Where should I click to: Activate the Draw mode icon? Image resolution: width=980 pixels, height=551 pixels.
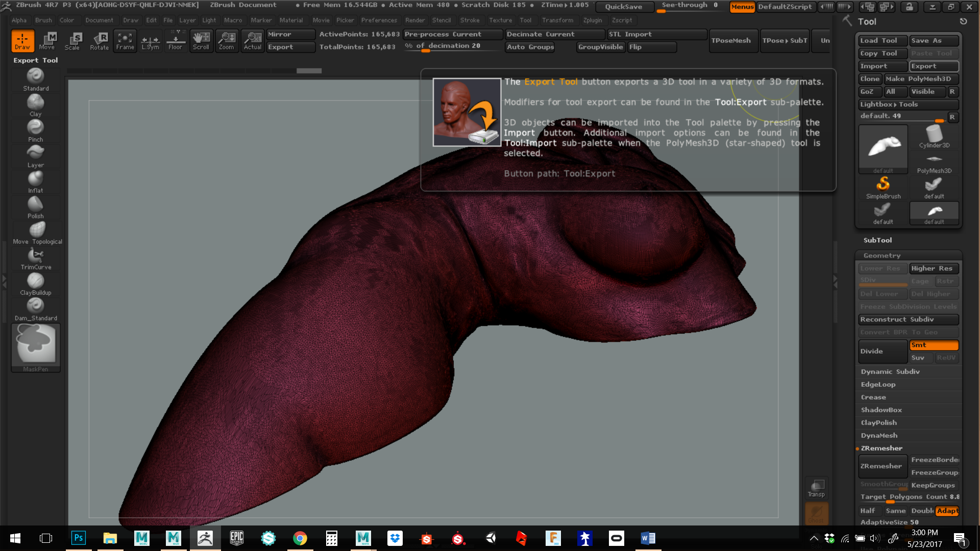pos(22,41)
